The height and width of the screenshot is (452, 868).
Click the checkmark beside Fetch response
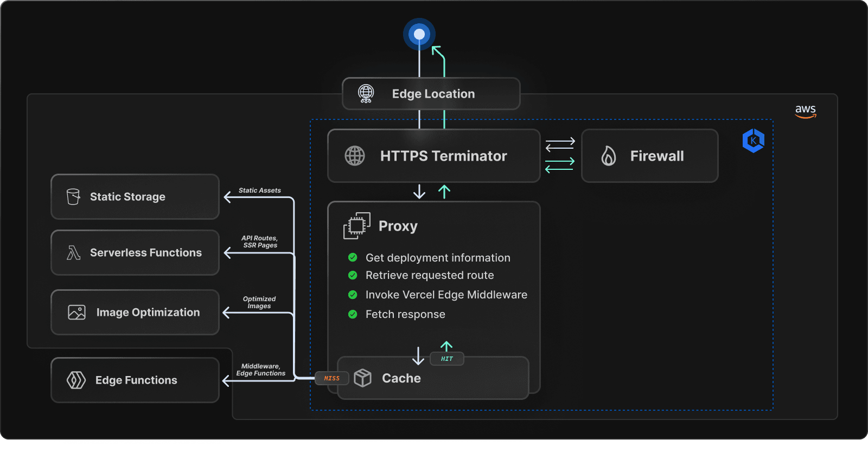pyautogui.click(x=353, y=314)
